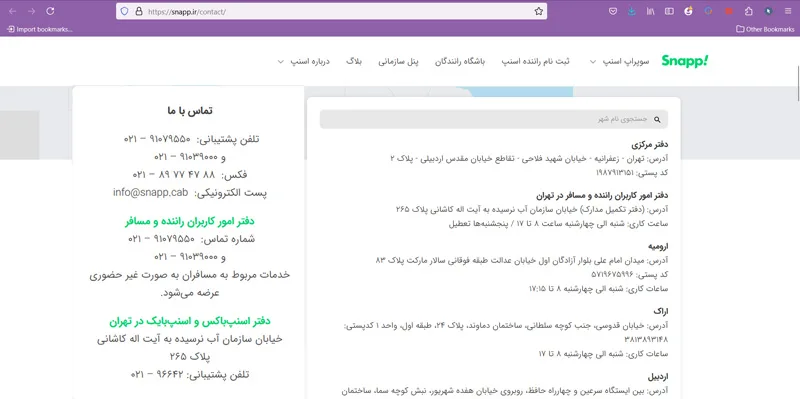Click the Snapp! logo

pos(685,61)
